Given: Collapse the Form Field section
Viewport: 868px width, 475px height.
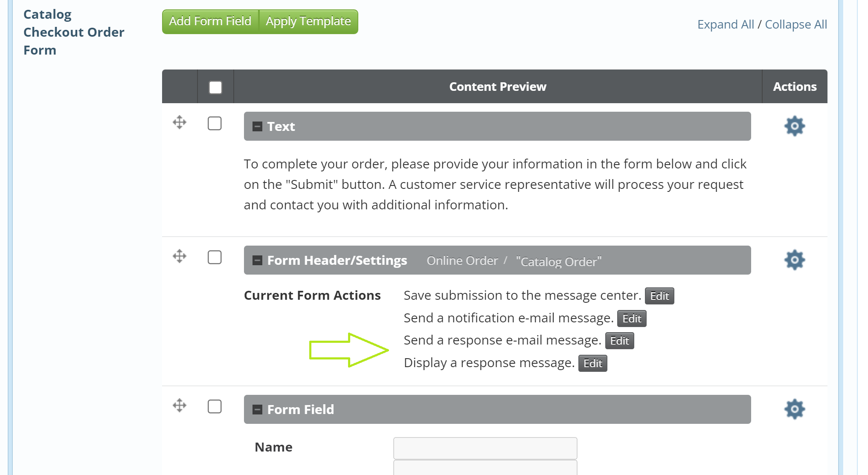Looking at the screenshot, I should click(257, 410).
